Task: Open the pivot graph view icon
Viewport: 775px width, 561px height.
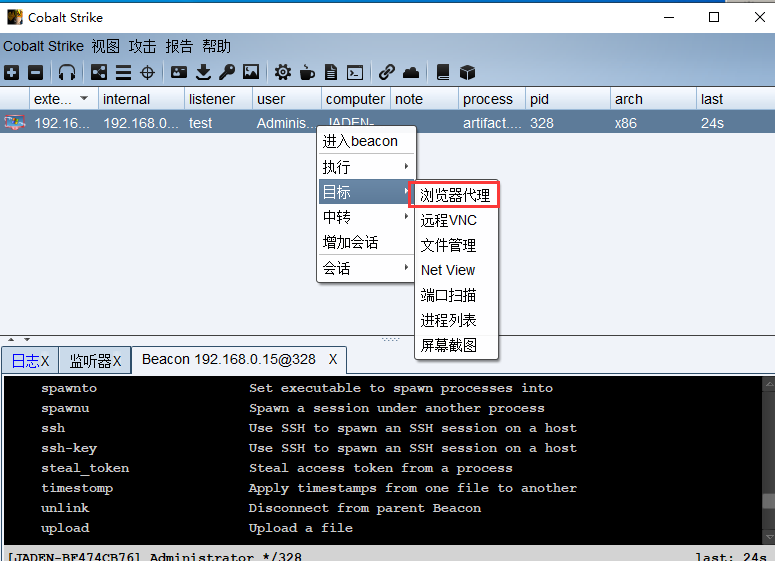Action: tap(99, 72)
